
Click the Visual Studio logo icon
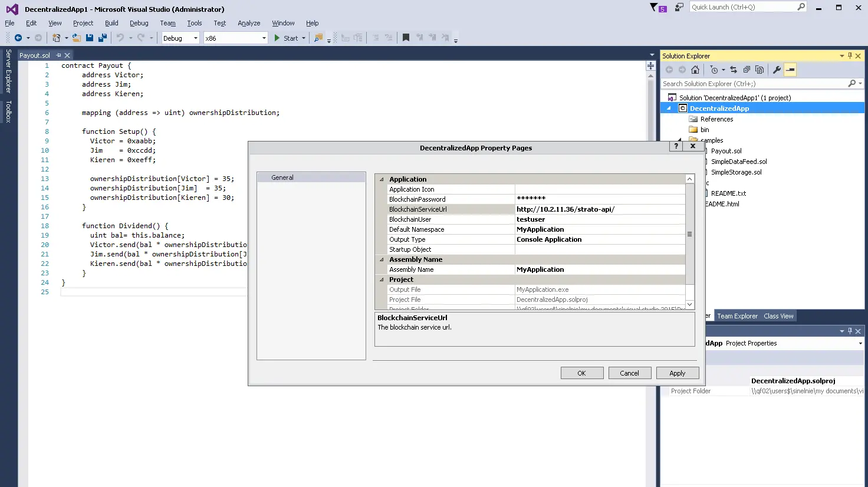[x=12, y=9]
